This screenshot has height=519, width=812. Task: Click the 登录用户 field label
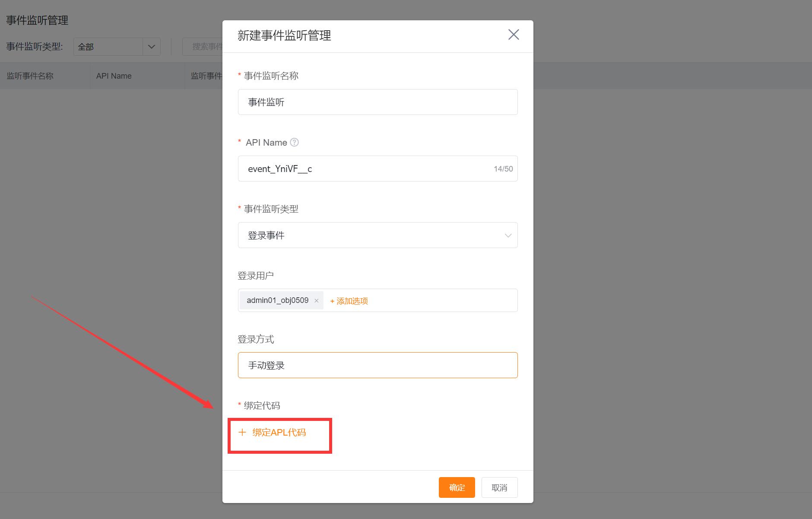point(256,276)
